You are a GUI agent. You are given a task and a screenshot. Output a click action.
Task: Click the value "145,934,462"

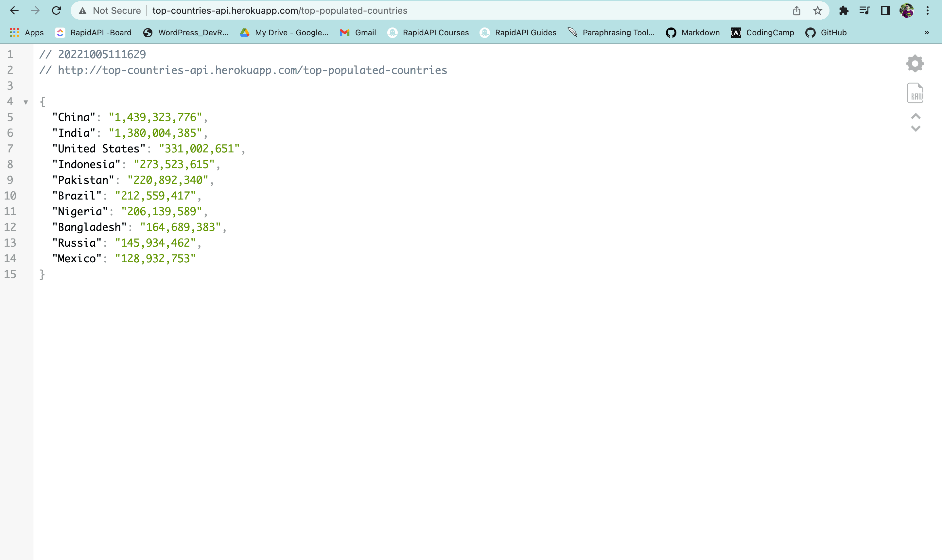tap(155, 243)
